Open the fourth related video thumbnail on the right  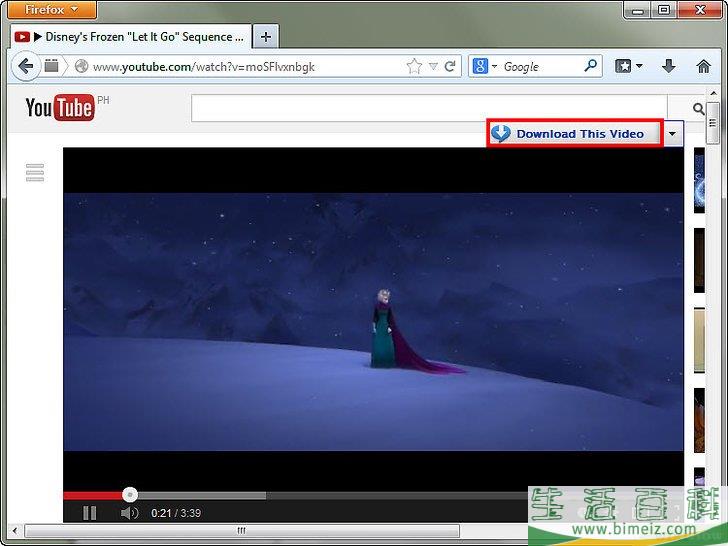click(x=699, y=420)
